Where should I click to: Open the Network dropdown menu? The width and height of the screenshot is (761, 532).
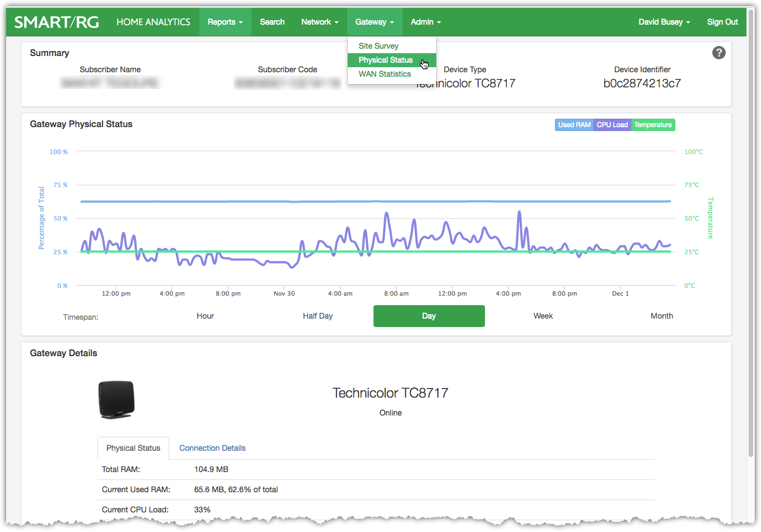(320, 22)
